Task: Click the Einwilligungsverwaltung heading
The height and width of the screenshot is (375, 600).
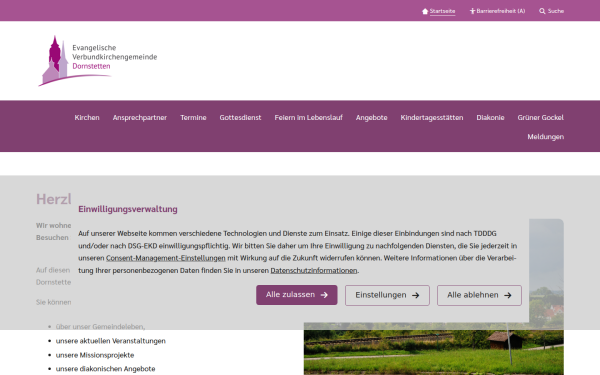Action: tap(128, 209)
